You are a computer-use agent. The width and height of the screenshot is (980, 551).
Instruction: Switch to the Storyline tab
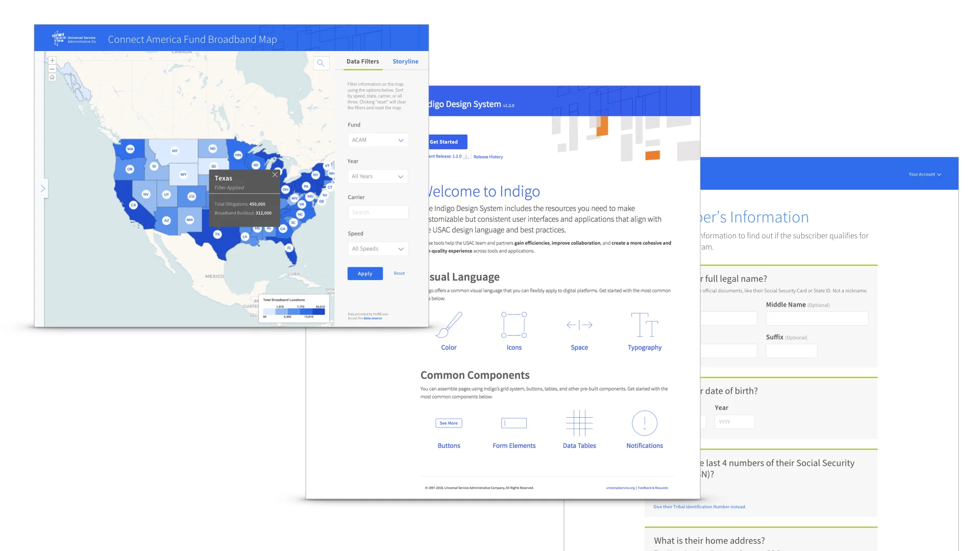[x=405, y=61]
